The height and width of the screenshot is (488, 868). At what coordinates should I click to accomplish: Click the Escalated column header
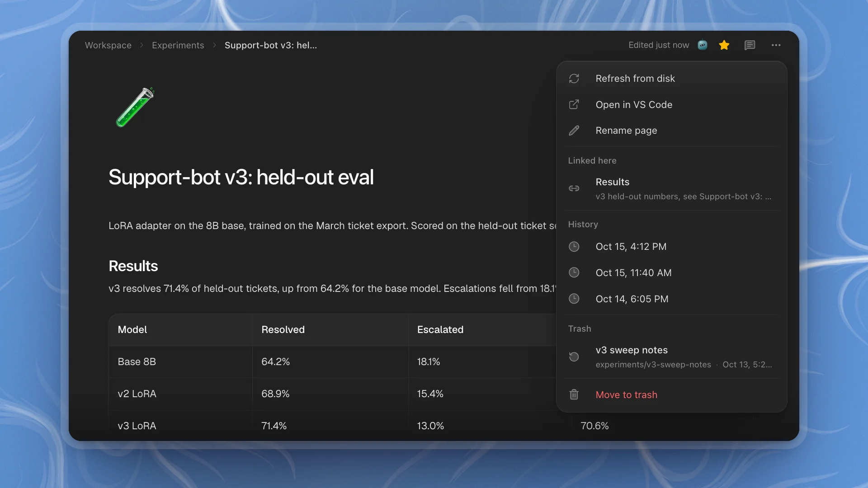click(482, 330)
